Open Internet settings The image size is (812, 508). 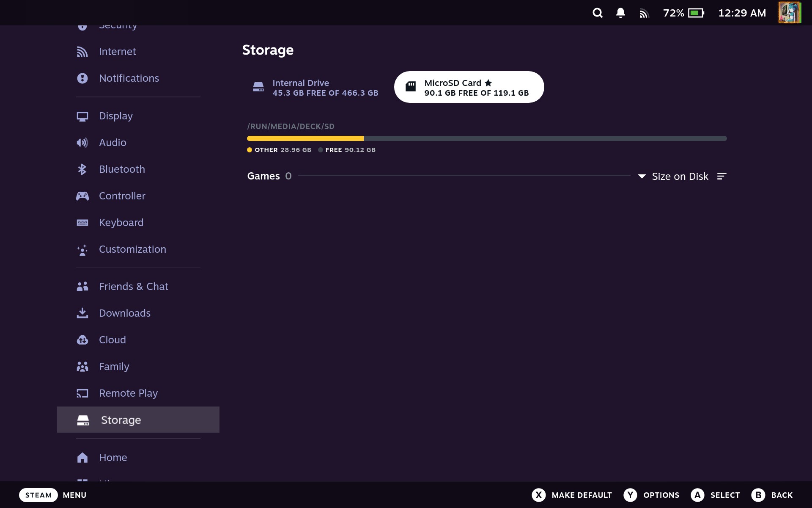(138, 52)
